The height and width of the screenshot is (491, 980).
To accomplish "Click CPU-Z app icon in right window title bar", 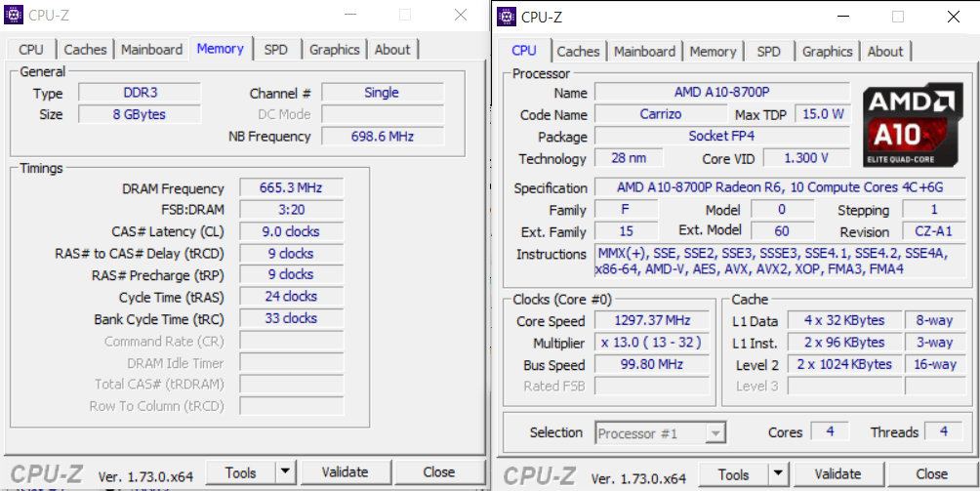I will click(x=507, y=17).
